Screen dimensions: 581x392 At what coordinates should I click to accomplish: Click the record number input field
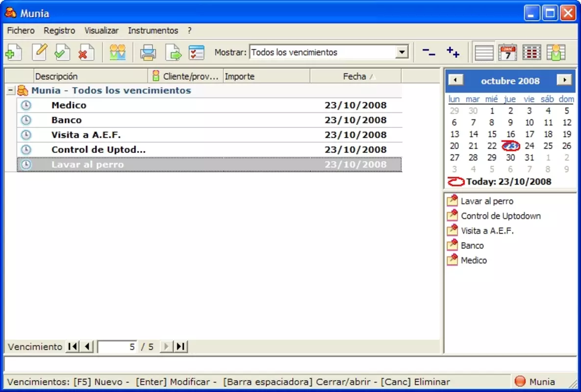[x=117, y=346]
